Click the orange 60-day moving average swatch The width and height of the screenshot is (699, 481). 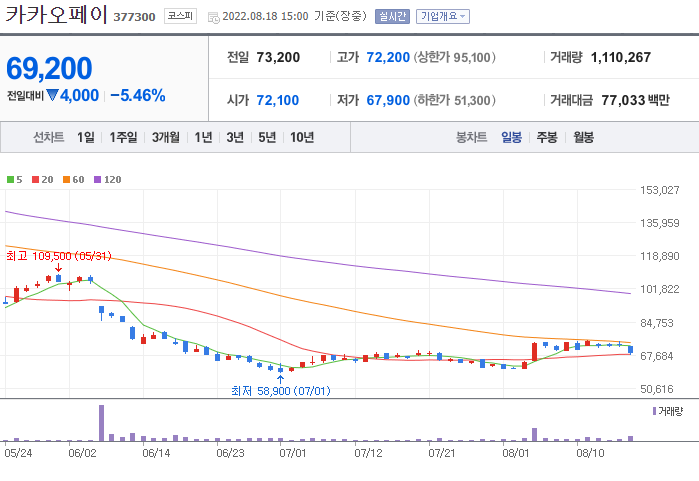(x=66, y=180)
